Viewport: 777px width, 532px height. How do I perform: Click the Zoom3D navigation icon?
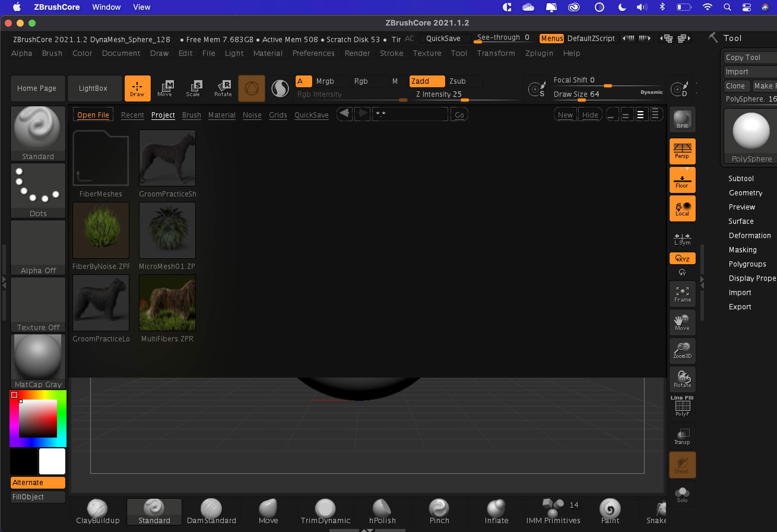[682, 350]
